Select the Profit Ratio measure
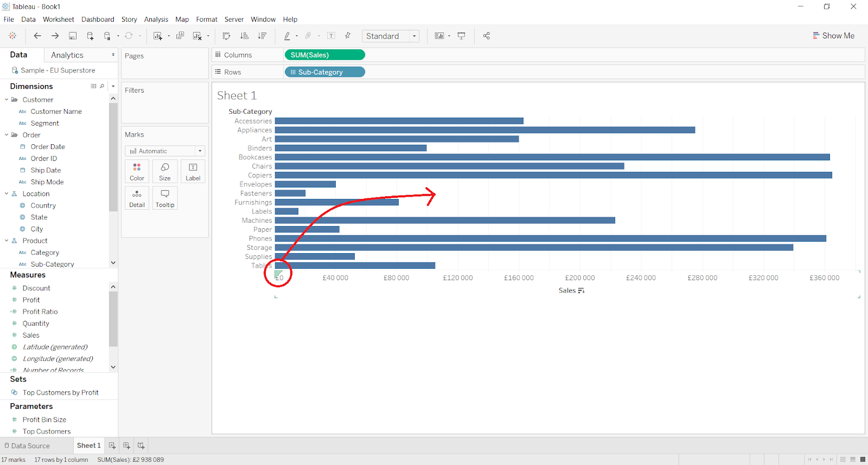Screen dimensions: 868x465 coord(40,312)
